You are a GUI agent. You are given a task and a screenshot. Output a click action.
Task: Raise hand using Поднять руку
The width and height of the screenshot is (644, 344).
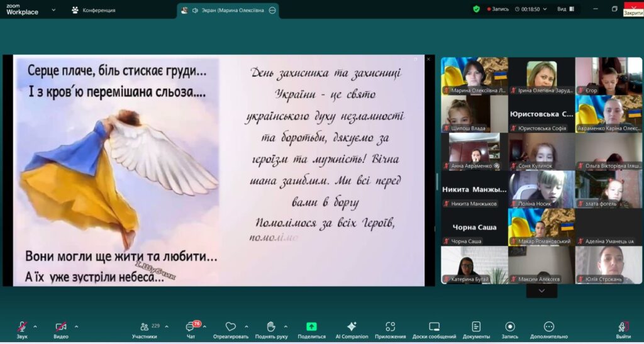point(272,327)
